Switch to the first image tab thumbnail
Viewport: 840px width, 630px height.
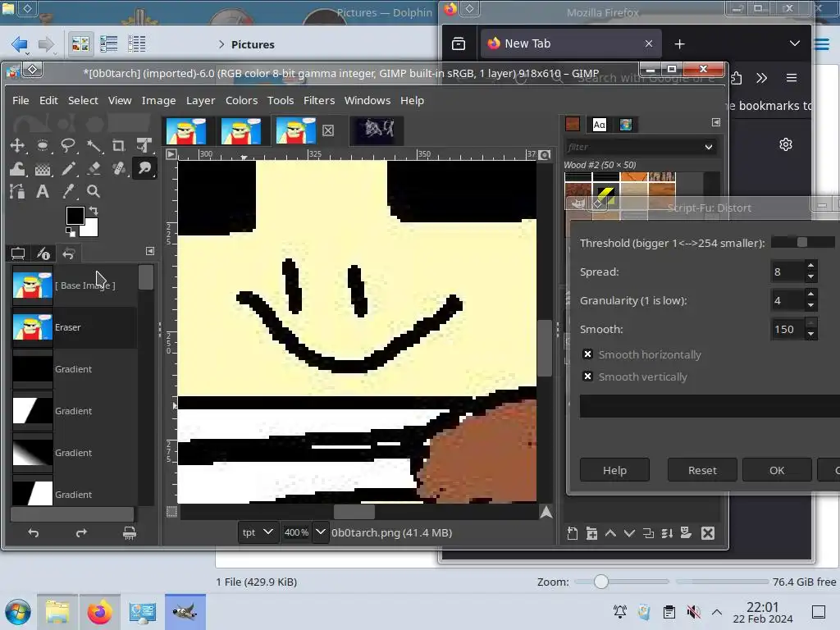click(186, 130)
